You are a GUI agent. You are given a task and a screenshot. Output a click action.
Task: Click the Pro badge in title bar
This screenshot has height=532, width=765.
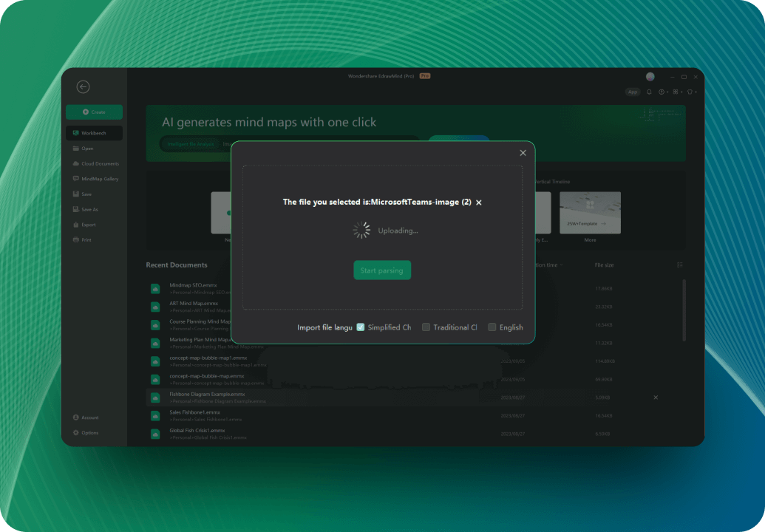coord(425,76)
